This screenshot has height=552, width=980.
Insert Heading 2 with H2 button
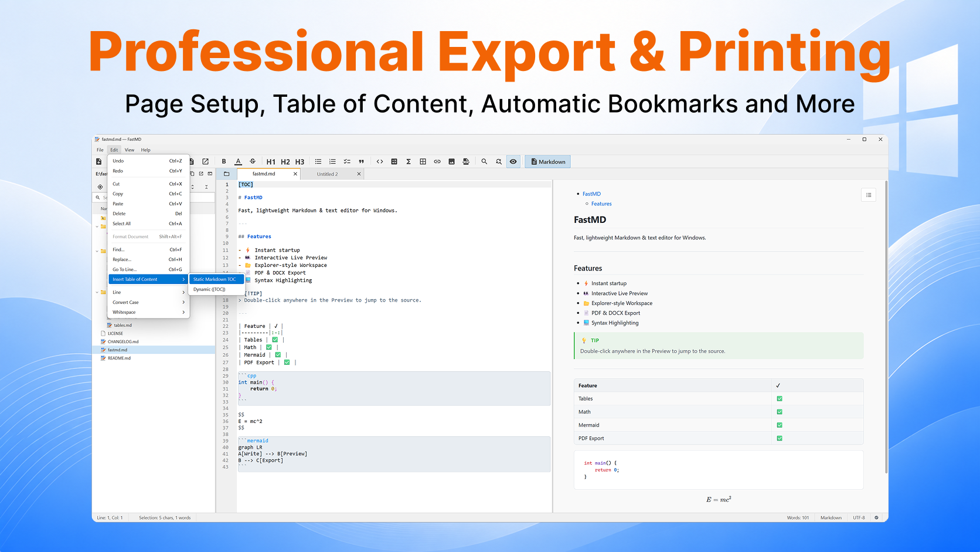click(x=285, y=162)
